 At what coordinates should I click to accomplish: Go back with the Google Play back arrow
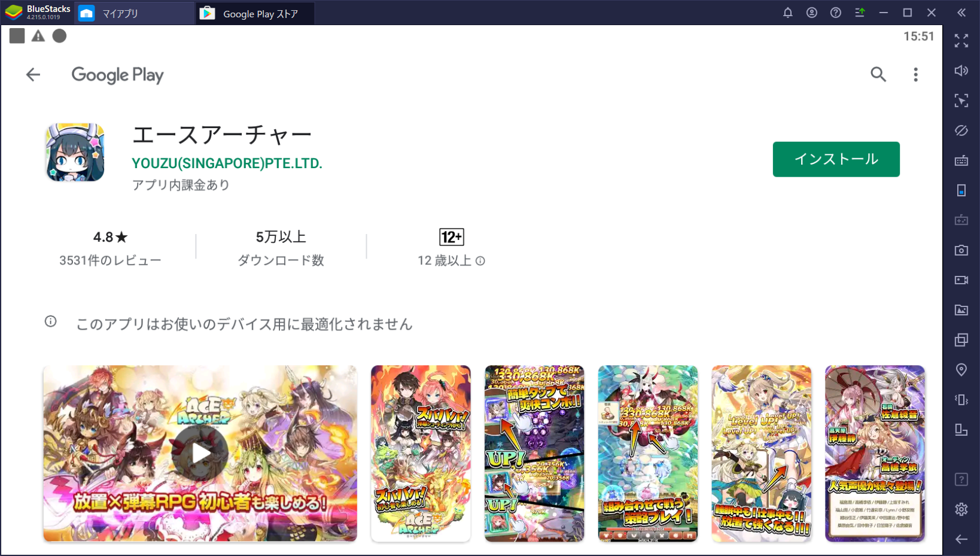click(33, 75)
